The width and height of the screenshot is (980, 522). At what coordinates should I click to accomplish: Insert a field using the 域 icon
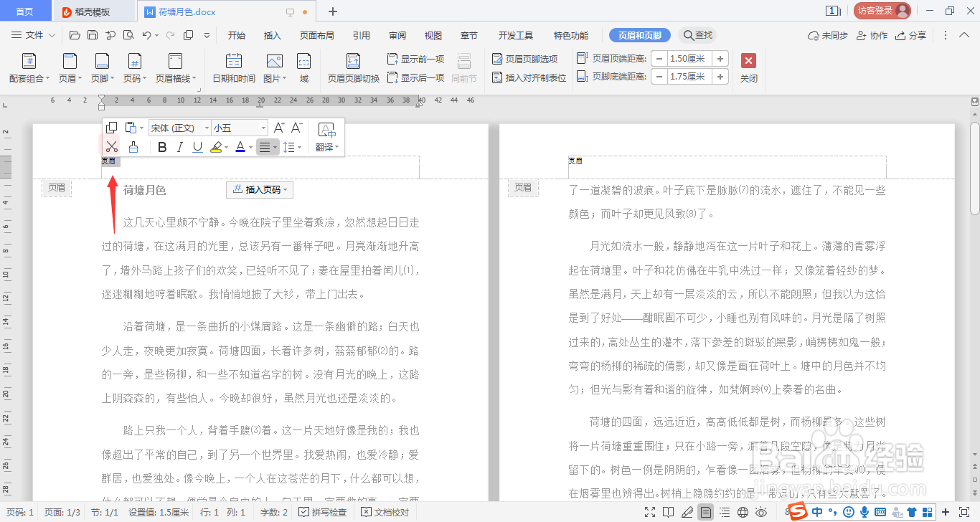tap(303, 69)
